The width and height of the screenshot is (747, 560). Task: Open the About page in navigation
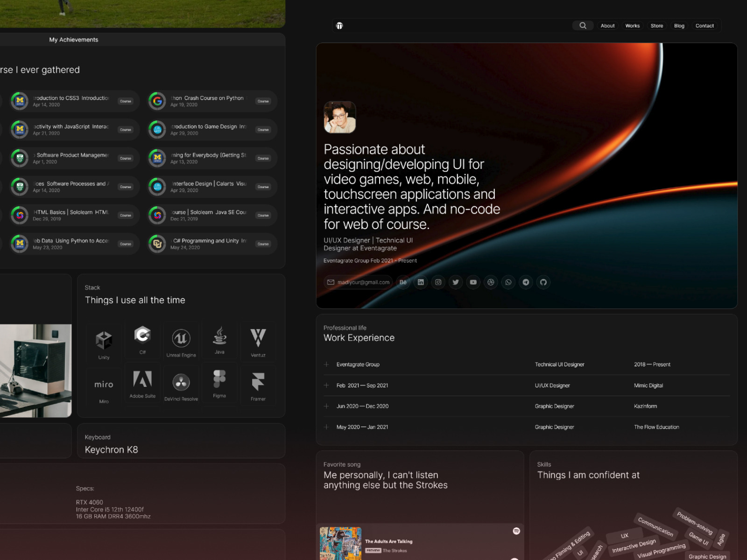(607, 26)
